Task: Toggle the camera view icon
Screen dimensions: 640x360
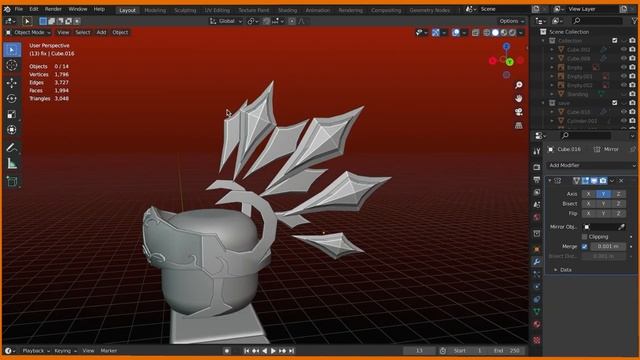Action: 518,112
